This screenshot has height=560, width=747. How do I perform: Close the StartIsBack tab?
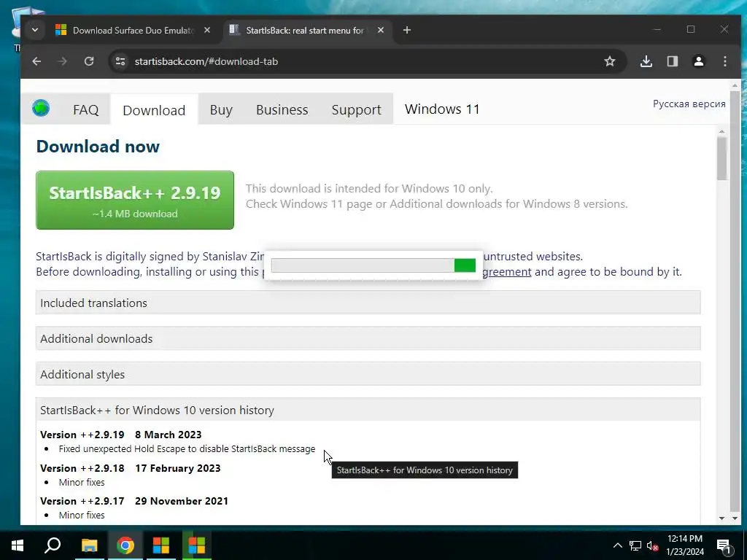(381, 30)
